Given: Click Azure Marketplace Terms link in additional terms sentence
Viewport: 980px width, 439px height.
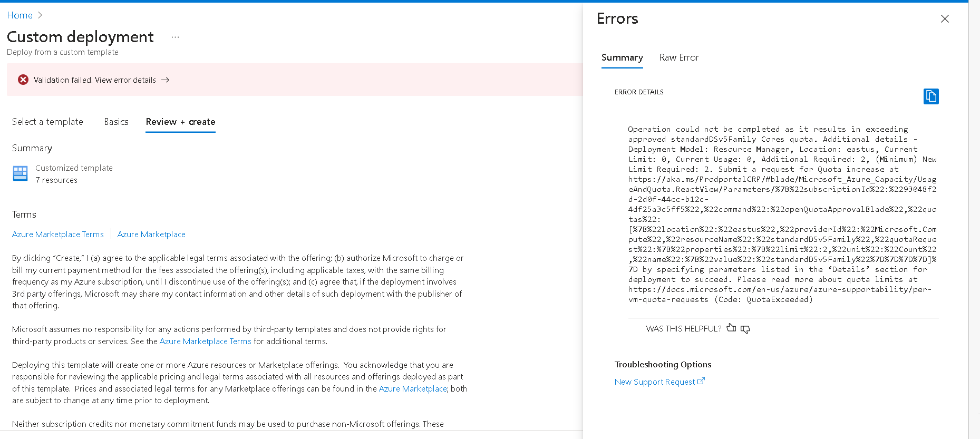Looking at the screenshot, I should pyautogui.click(x=206, y=341).
